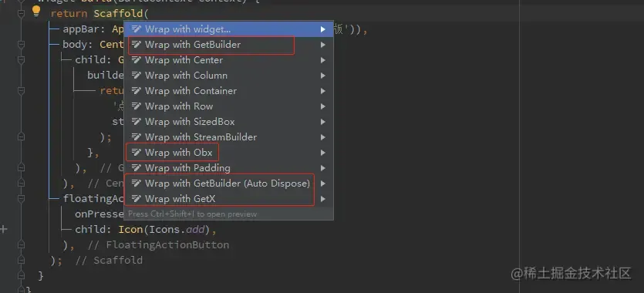Click the plus marker in the left gutter
The width and height of the screenshot is (644, 293).
pos(4,229)
